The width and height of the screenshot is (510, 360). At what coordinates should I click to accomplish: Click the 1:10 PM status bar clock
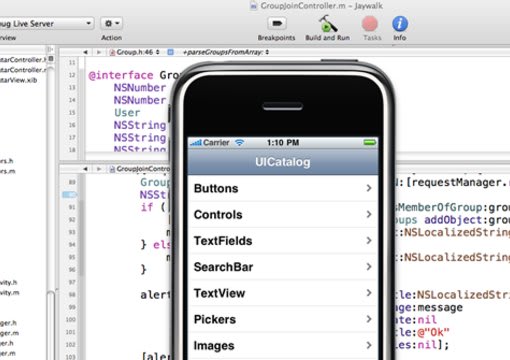tap(283, 143)
